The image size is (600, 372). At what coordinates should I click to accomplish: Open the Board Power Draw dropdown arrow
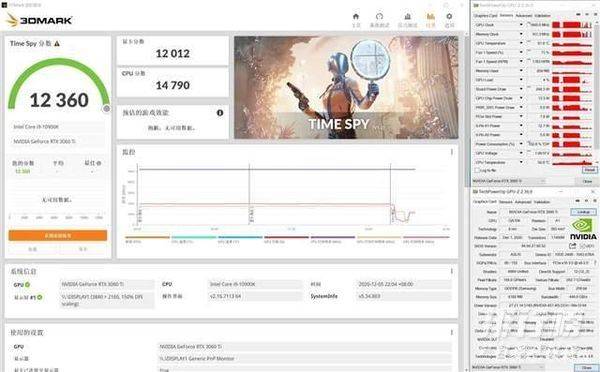(521, 89)
